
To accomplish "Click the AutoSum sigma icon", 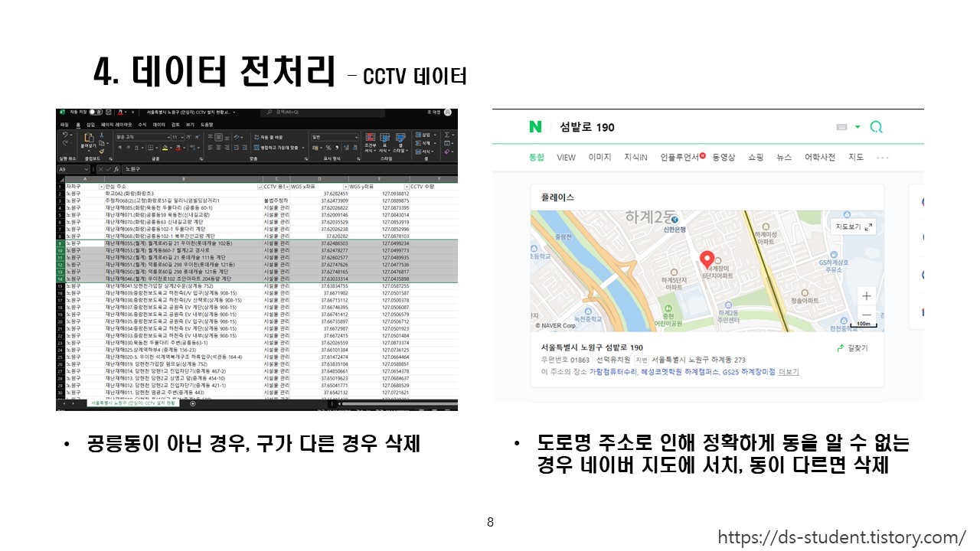I will (x=447, y=135).
